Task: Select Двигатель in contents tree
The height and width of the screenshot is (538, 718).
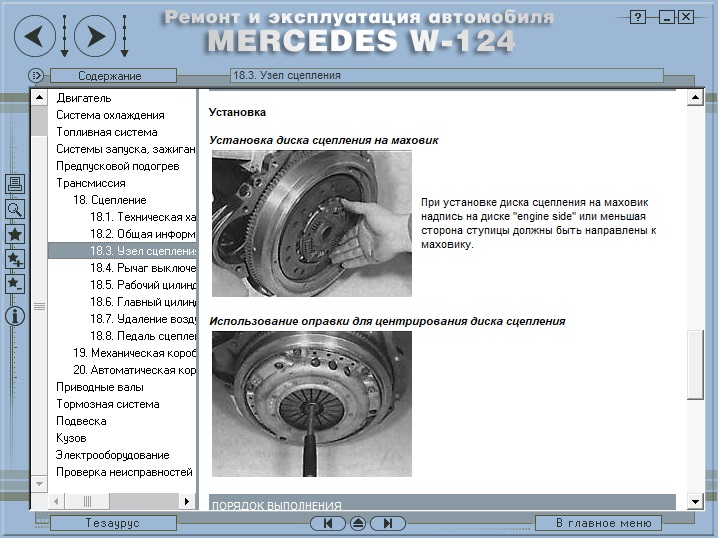Action: click(x=84, y=98)
